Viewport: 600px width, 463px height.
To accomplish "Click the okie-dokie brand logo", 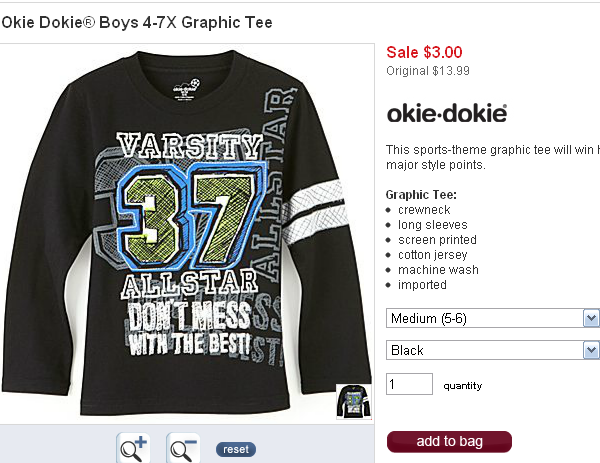I will pos(447,113).
